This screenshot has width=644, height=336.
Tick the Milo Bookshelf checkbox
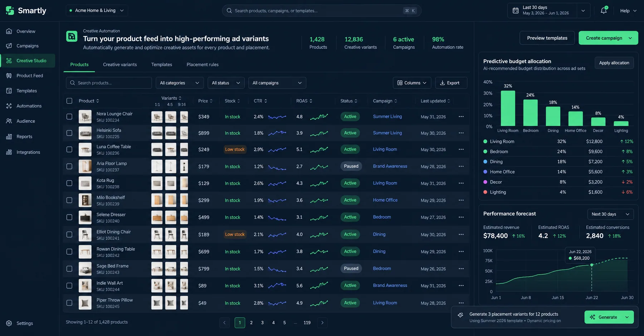[x=69, y=200]
